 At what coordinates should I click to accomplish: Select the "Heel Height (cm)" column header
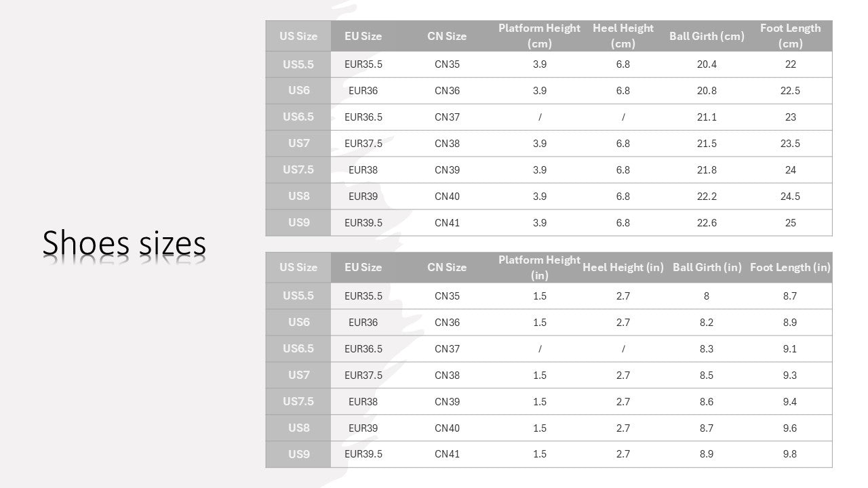(x=623, y=36)
